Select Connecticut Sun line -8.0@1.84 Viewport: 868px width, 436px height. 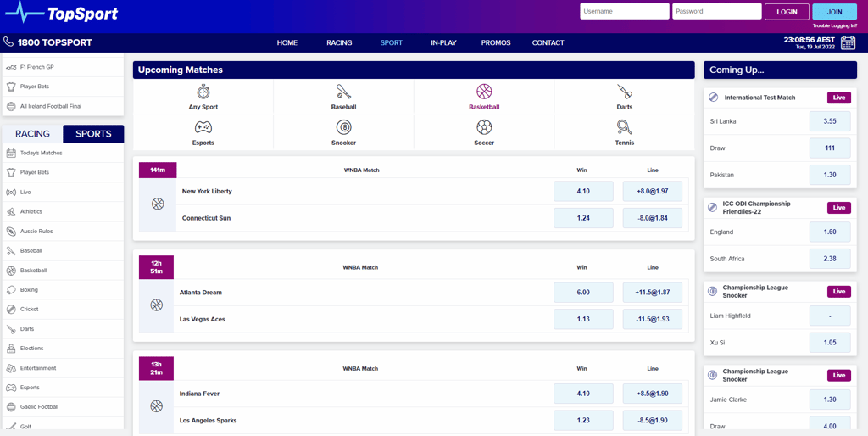(653, 218)
